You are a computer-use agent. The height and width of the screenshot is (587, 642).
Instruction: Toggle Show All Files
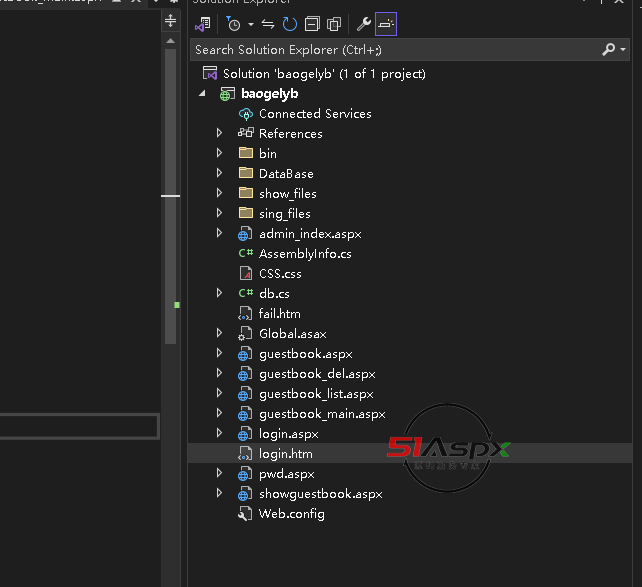click(x=334, y=24)
